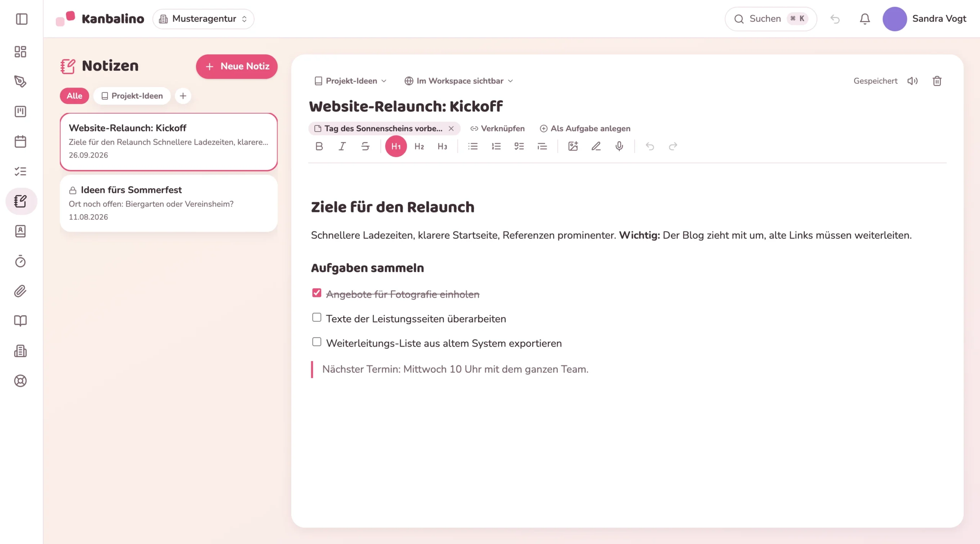
Task: Insert an image into the note
Action: [573, 146]
